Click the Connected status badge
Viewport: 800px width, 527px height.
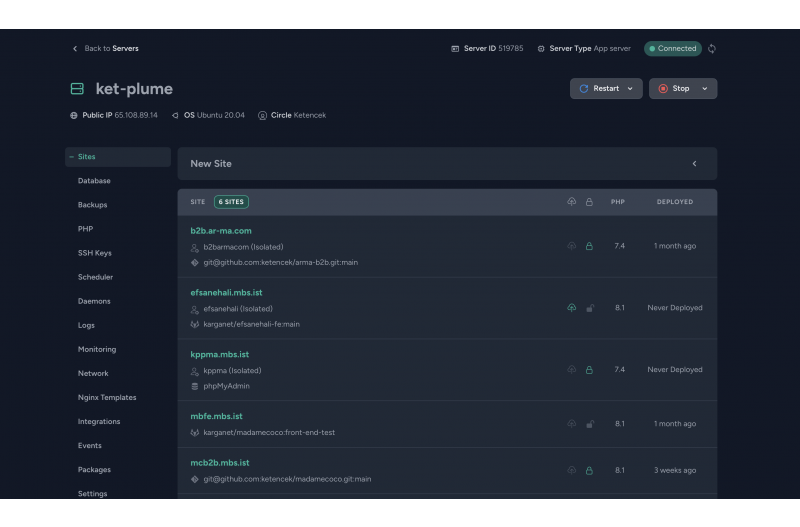[672, 48]
